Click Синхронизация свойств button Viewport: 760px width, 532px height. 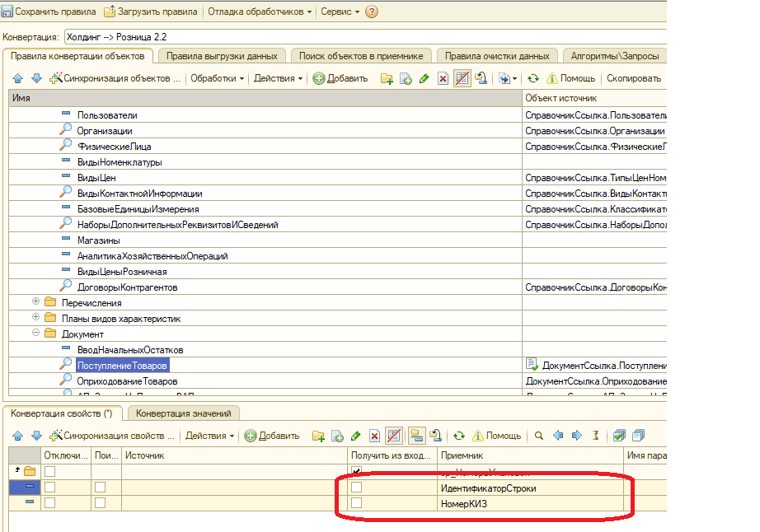click(x=112, y=436)
